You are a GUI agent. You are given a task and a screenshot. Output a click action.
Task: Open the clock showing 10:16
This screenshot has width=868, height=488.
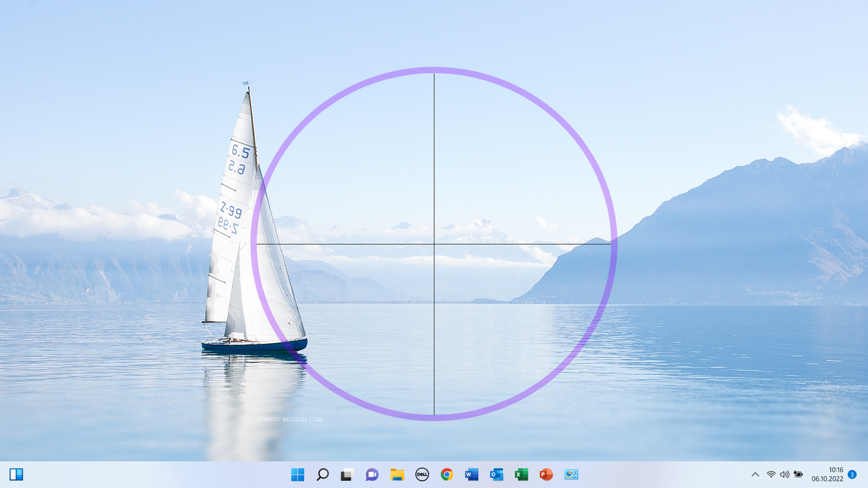tap(828, 475)
